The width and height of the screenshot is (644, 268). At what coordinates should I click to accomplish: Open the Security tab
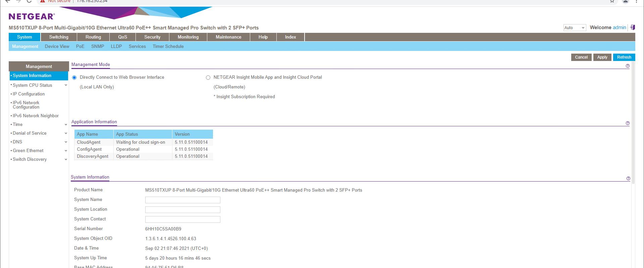(152, 37)
